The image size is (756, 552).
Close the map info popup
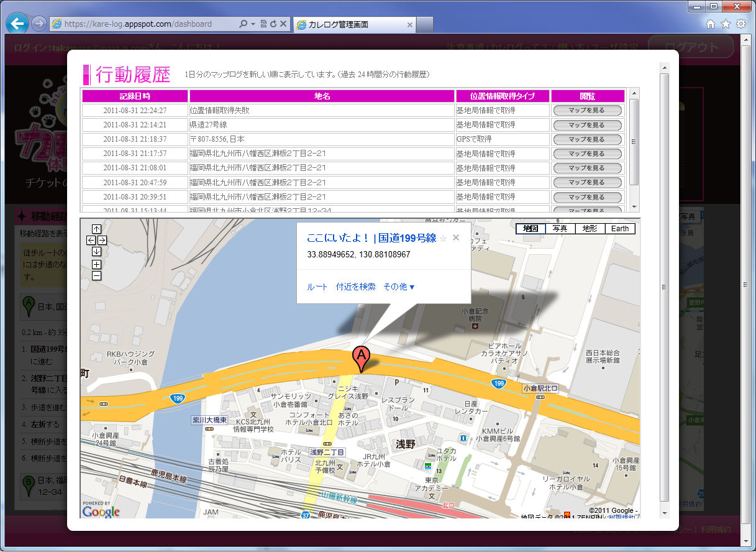pyautogui.click(x=456, y=237)
